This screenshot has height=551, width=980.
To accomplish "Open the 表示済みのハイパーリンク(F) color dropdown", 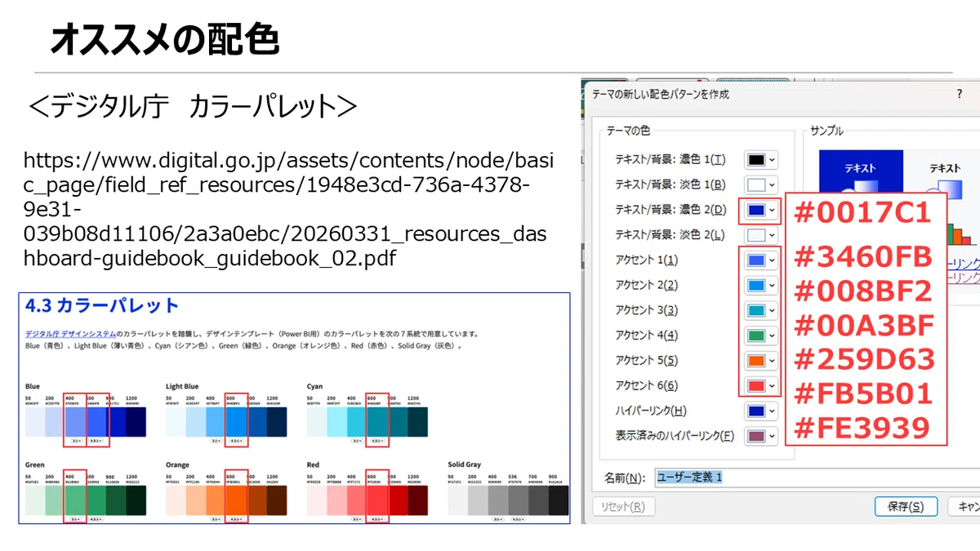I will tap(761, 436).
